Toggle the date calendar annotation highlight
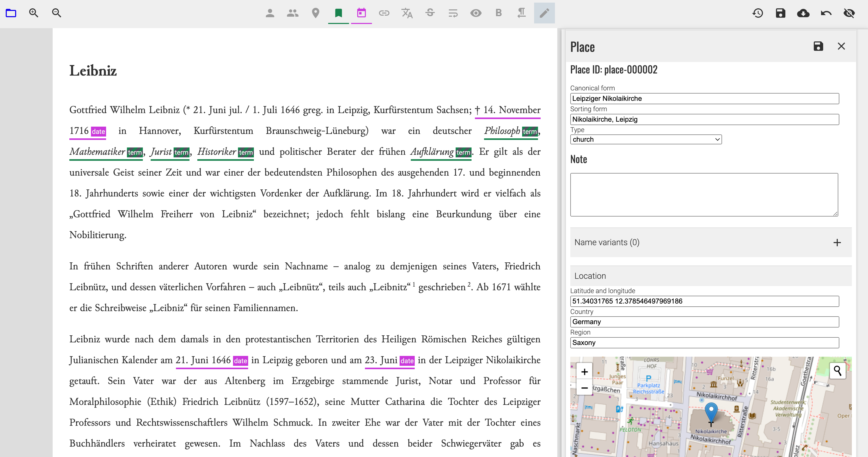The height and width of the screenshot is (457, 868). pyautogui.click(x=361, y=13)
